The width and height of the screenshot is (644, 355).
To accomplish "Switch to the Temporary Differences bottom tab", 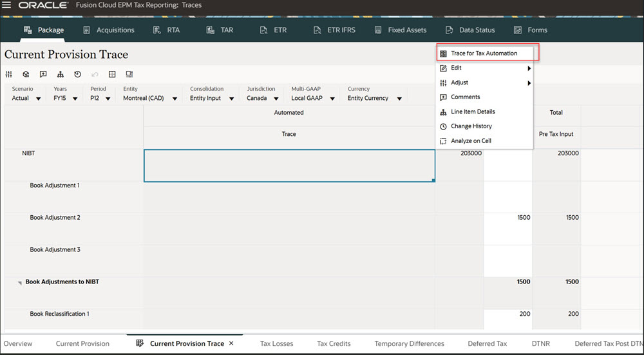I will 409,343.
